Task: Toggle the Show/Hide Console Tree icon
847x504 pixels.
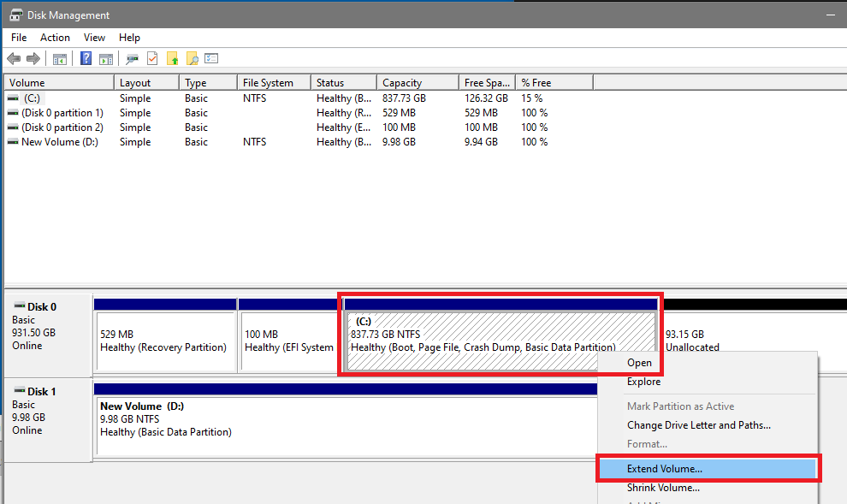Action: (60, 58)
